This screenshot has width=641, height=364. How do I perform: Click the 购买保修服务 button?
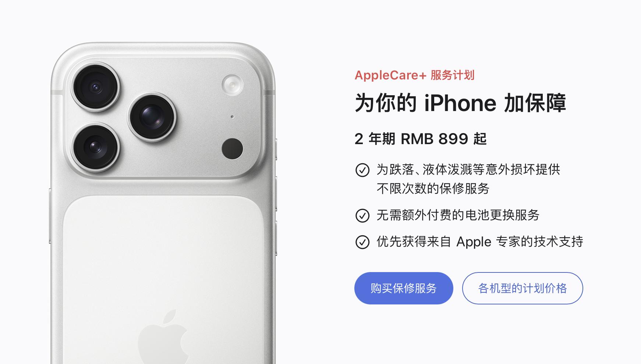pyautogui.click(x=404, y=288)
